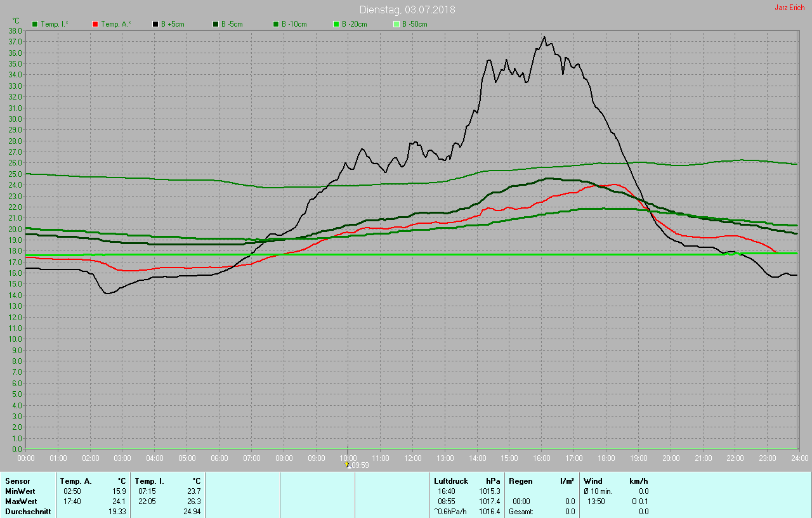
Task: Click the B -10cm legend color square
Action: pyautogui.click(x=276, y=24)
